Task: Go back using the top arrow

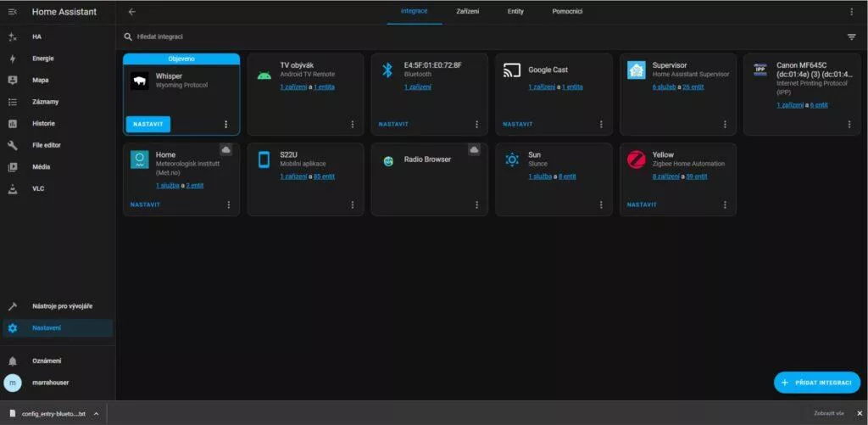Action: [131, 12]
